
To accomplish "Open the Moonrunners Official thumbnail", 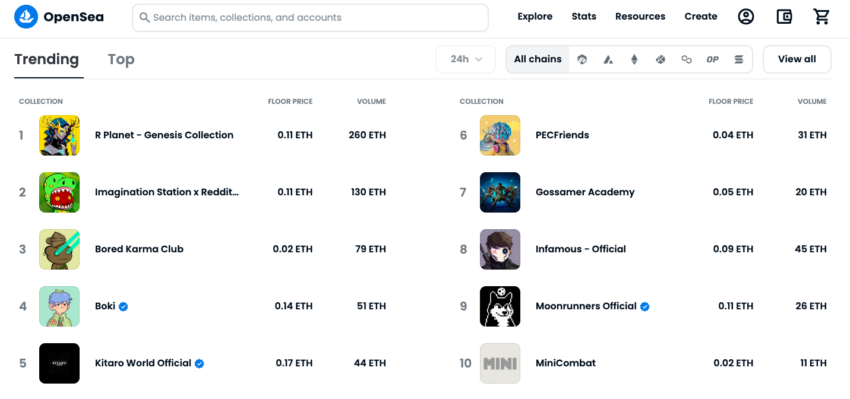I will [x=500, y=306].
